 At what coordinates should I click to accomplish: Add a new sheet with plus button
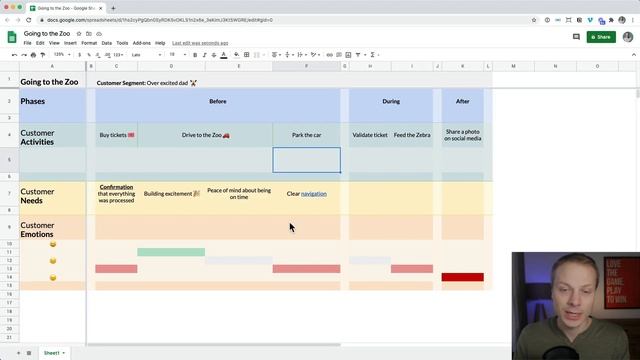point(18,353)
